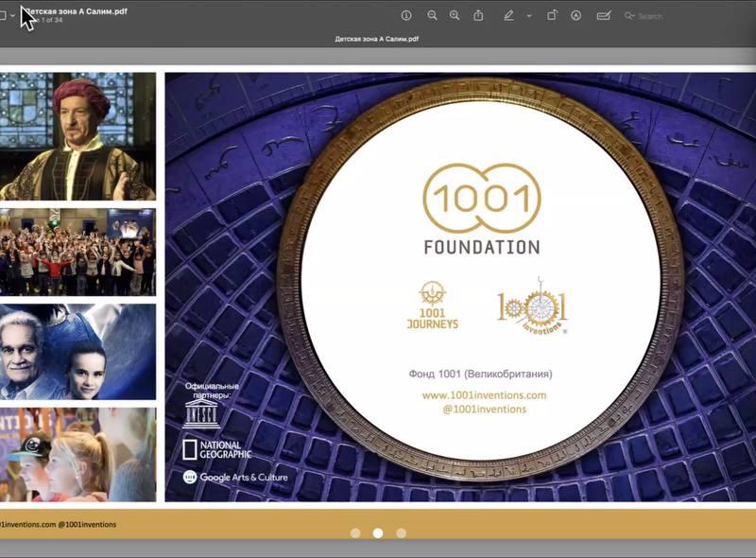Open the Share menu

[x=478, y=15]
